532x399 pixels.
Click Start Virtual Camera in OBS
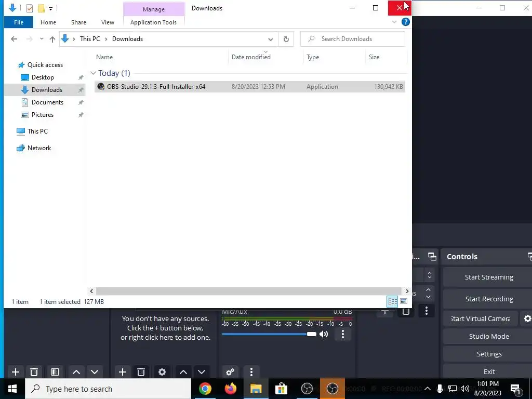tap(481, 318)
